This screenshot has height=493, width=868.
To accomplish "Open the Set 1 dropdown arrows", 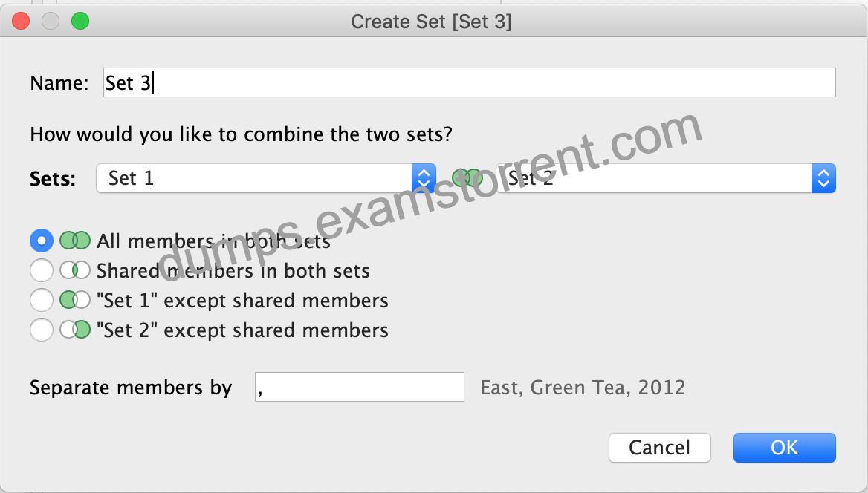I will point(424,178).
